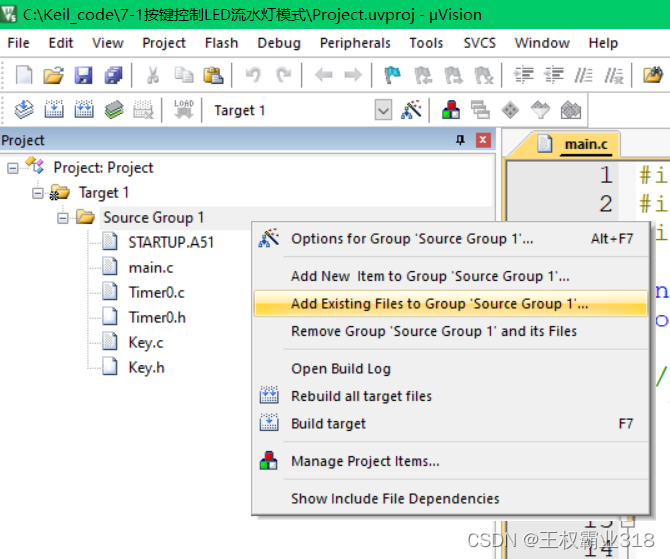Select Timer0.h in project tree
Viewport: 670px width, 559px height.
(157, 318)
